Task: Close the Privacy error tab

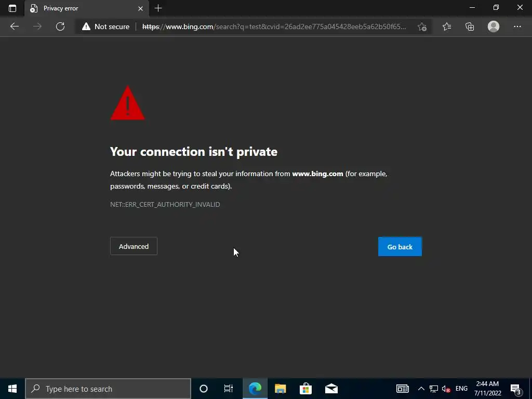Action: (140, 8)
